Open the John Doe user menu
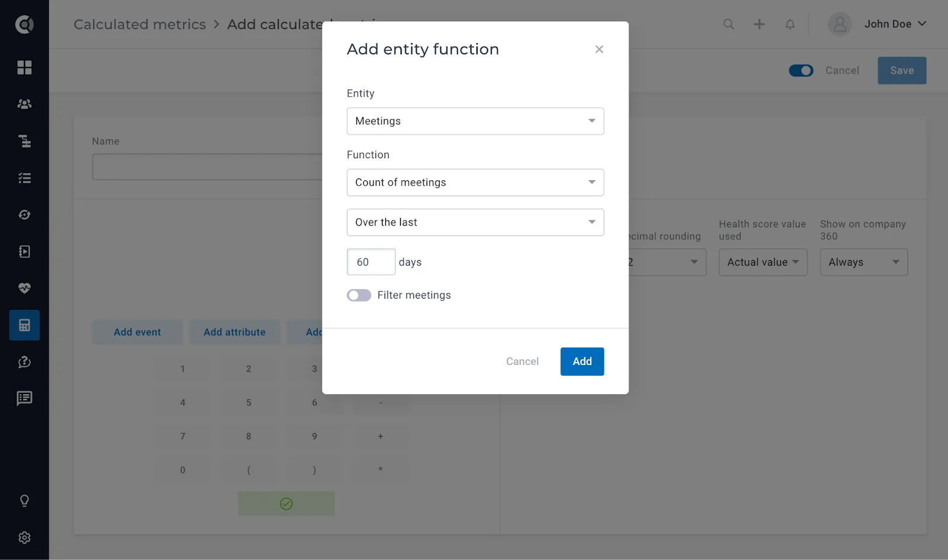This screenshot has width=948, height=560. tap(895, 24)
